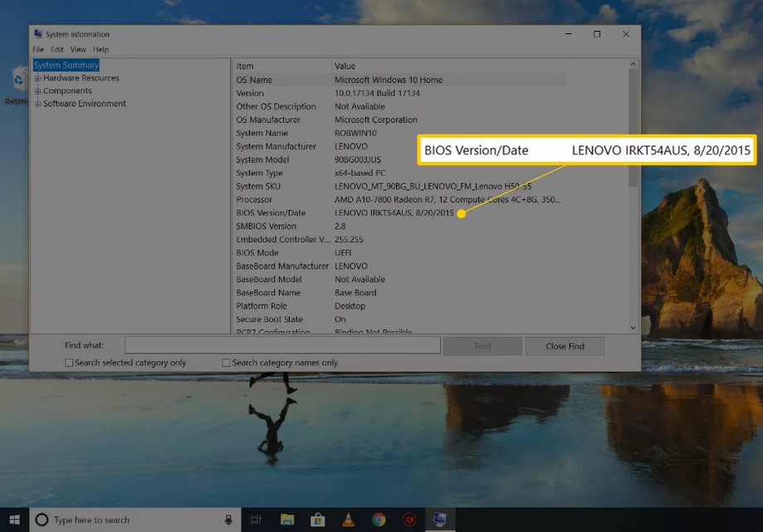Click the scroll up arrow in details pane

pyautogui.click(x=633, y=64)
